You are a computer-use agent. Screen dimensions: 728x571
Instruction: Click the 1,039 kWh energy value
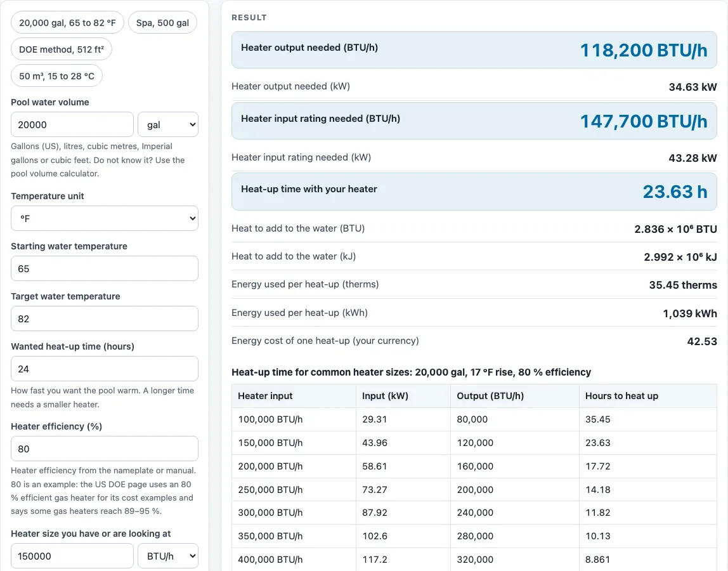690,313
